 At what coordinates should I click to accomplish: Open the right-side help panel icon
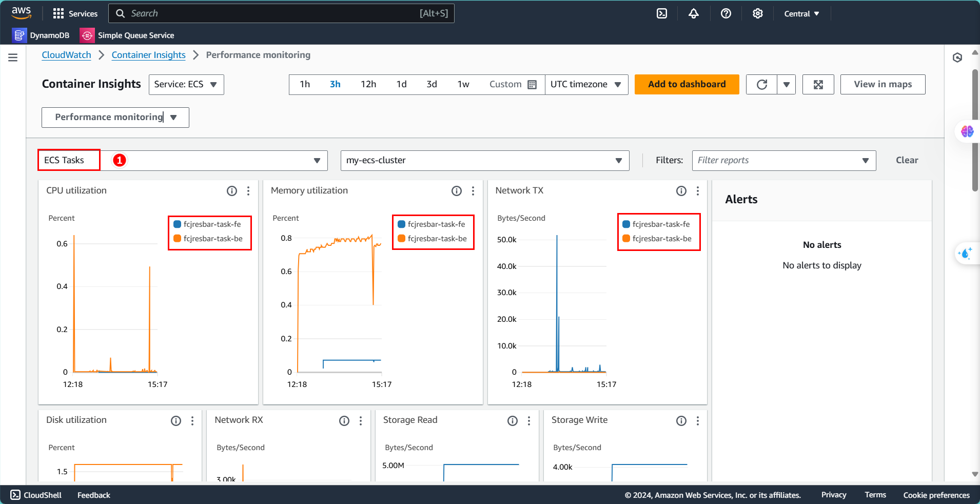(957, 57)
